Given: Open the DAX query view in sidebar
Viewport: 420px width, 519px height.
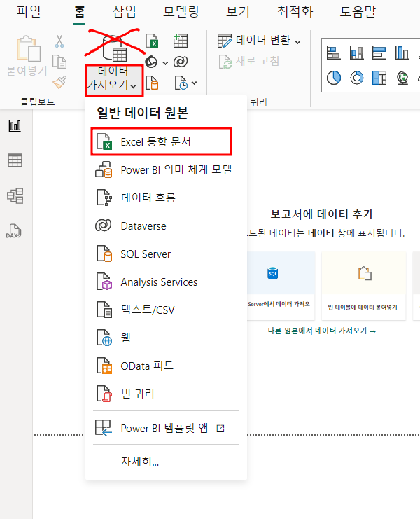Looking at the screenshot, I should [14, 231].
